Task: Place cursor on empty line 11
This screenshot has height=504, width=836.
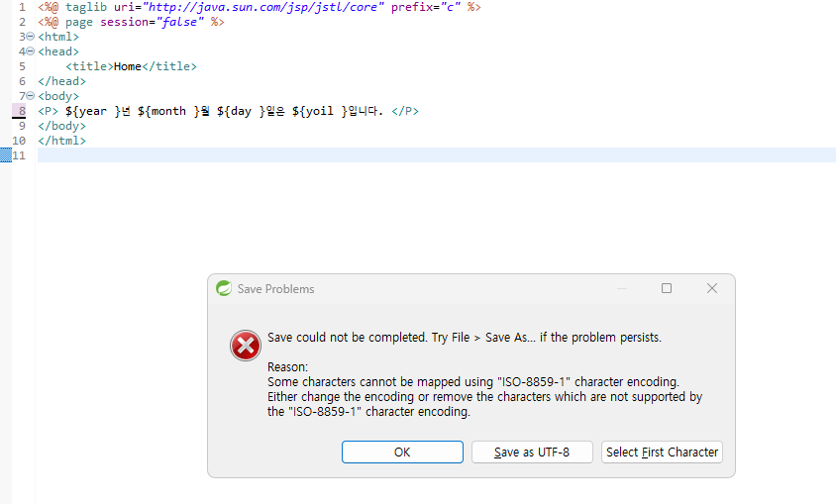Action: 436,155
